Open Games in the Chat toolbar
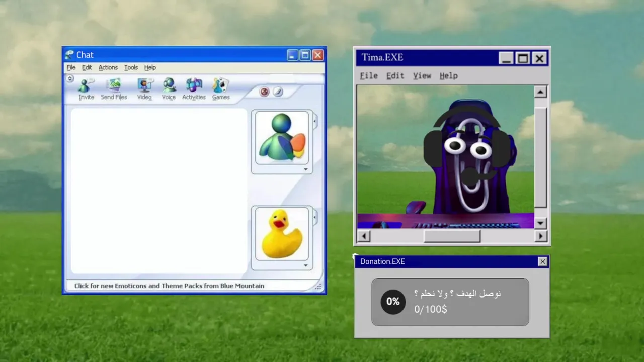 [x=221, y=89]
